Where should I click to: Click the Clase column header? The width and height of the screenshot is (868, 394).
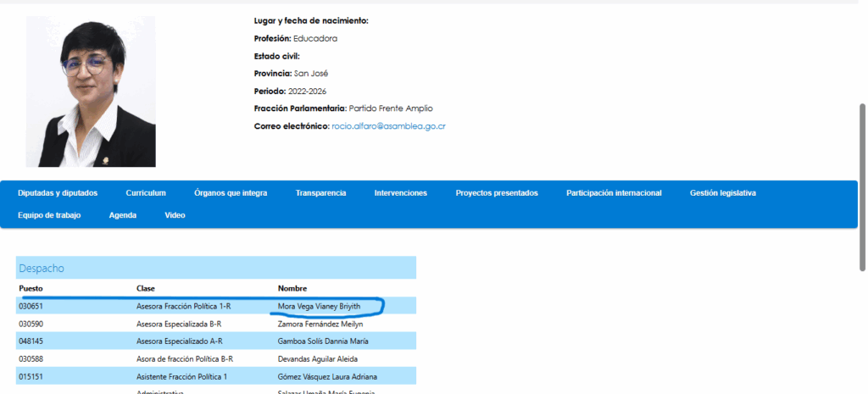(146, 288)
